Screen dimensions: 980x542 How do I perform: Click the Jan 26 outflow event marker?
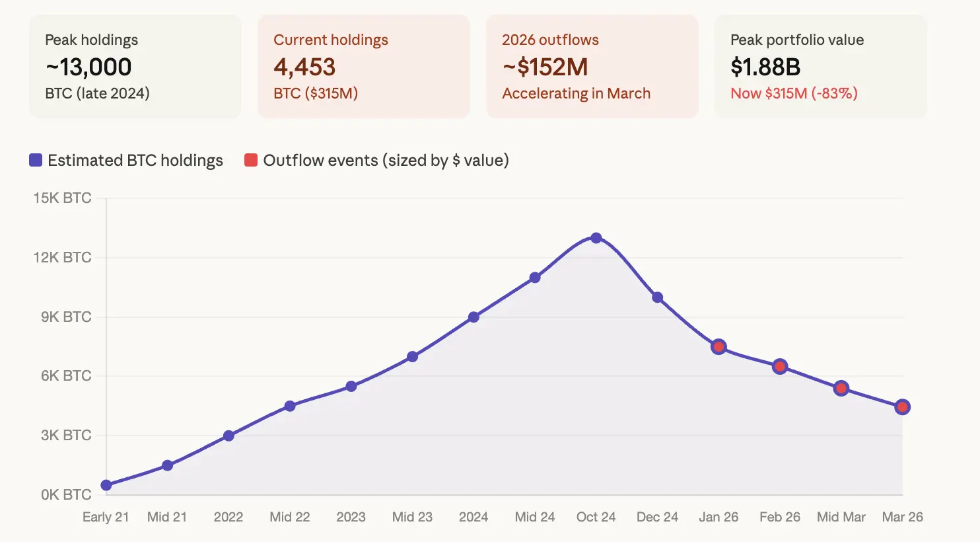click(x=718, y=346)
